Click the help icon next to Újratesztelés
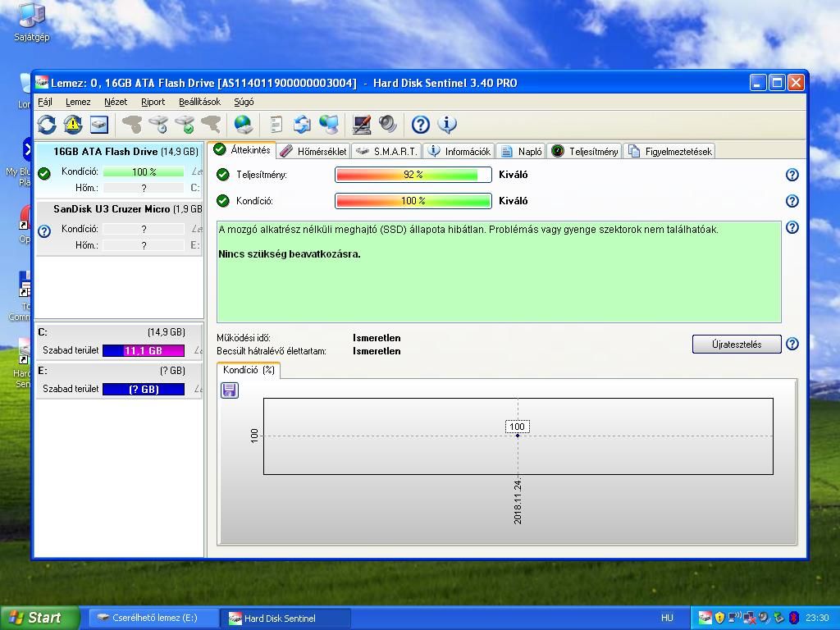This screenshot has height=630, width=840. click(x=792, y=344)
